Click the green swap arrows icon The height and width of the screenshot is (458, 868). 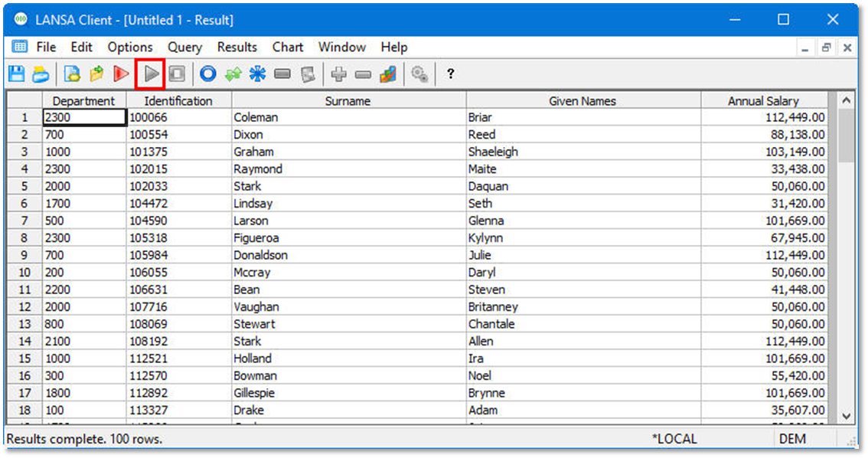pyautogui.click(x=233, y=74)
